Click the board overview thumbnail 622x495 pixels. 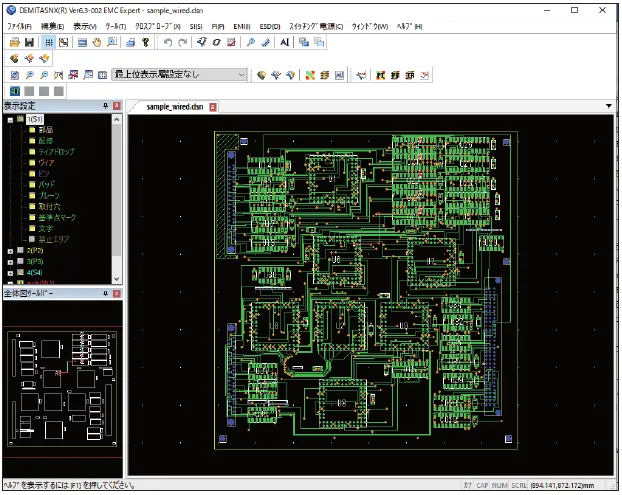(62, 389)
